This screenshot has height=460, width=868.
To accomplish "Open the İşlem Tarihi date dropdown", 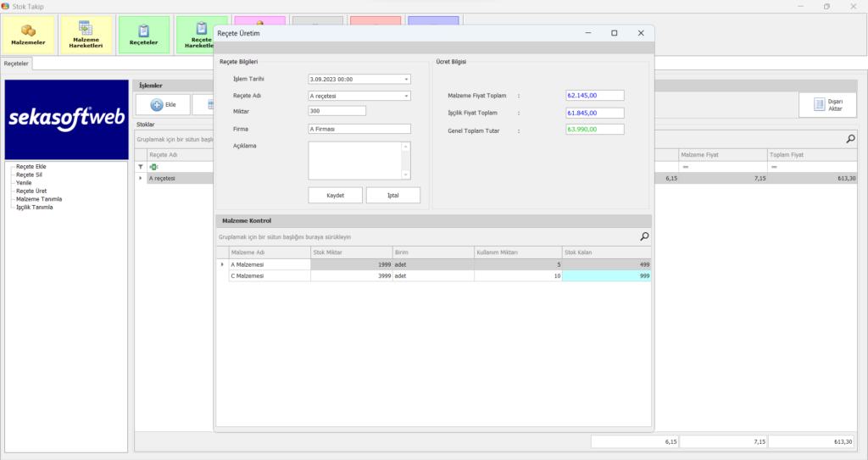I will [406, 79].
